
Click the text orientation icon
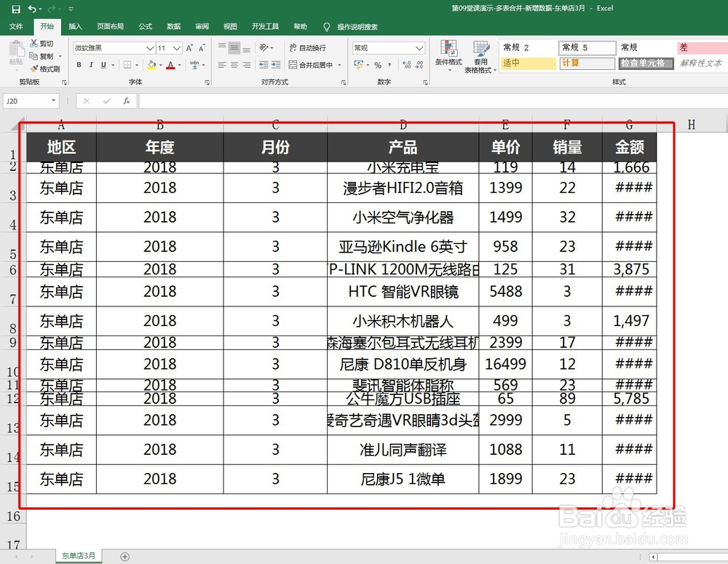click(264, 47)
